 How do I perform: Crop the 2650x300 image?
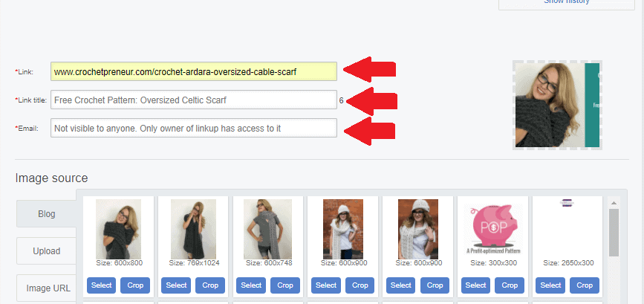coord(585,285)
